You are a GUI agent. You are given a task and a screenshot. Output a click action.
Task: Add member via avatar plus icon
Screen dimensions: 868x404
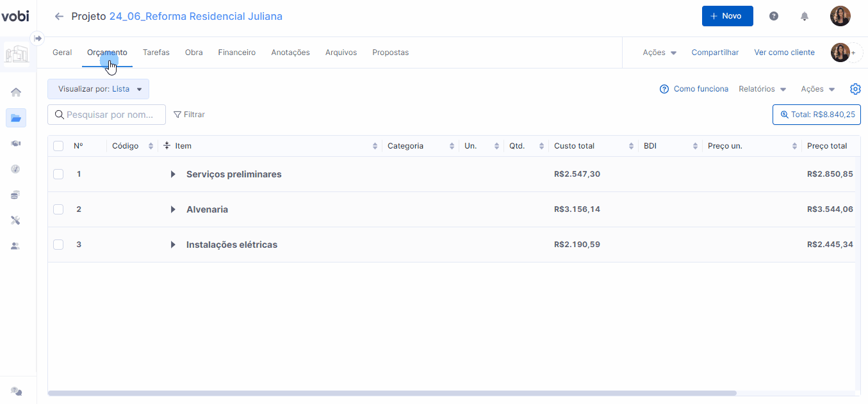(853, 53)
